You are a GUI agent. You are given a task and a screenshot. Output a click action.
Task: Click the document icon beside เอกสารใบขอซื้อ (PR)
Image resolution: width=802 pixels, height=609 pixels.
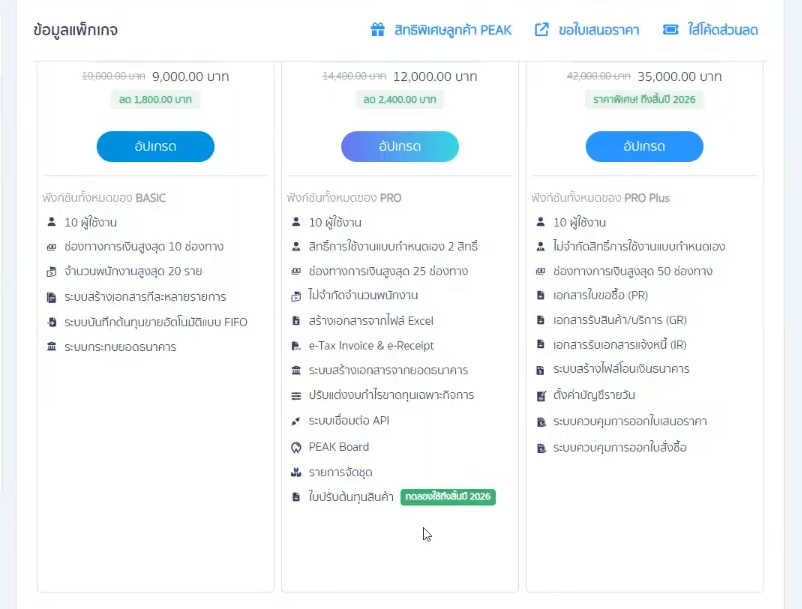click(x=540, y=295)
